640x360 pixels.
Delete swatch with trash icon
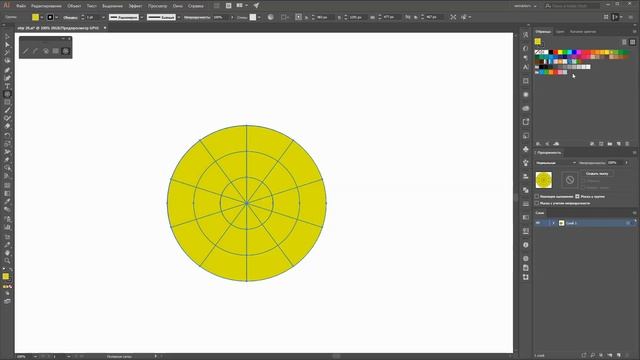627,144
